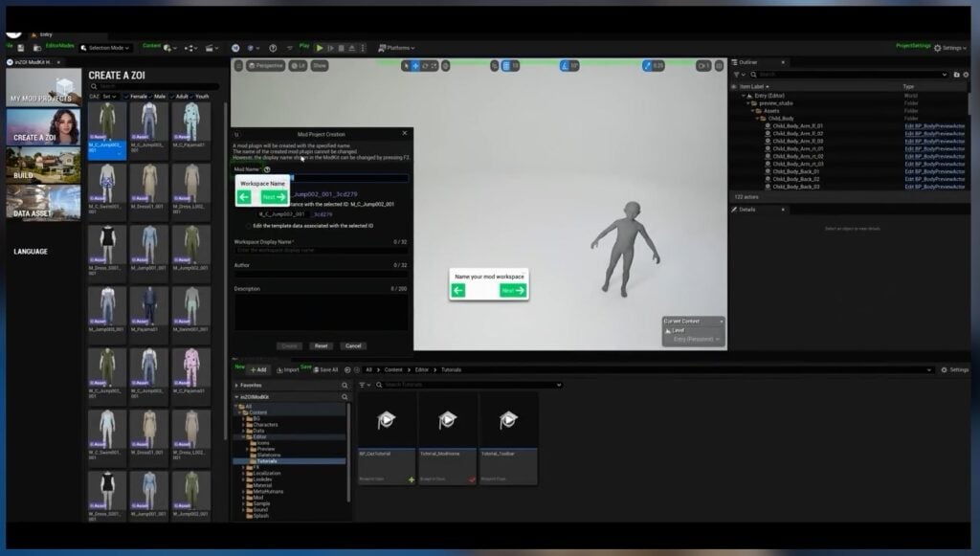Click the Cancel button in Mod Project Creation
The width and height of the screenshot is (980, 556).
pyautogui.click(x=352, y=345)
